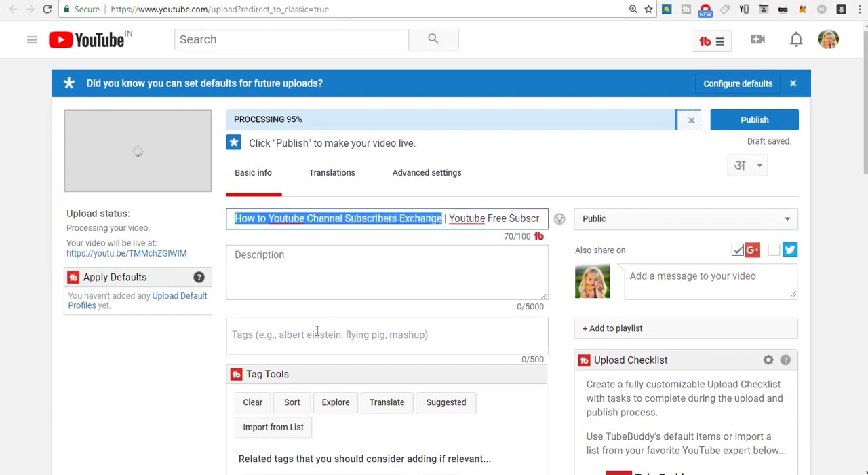Click the upload video camera icon
868x475 pixels.
757,39
